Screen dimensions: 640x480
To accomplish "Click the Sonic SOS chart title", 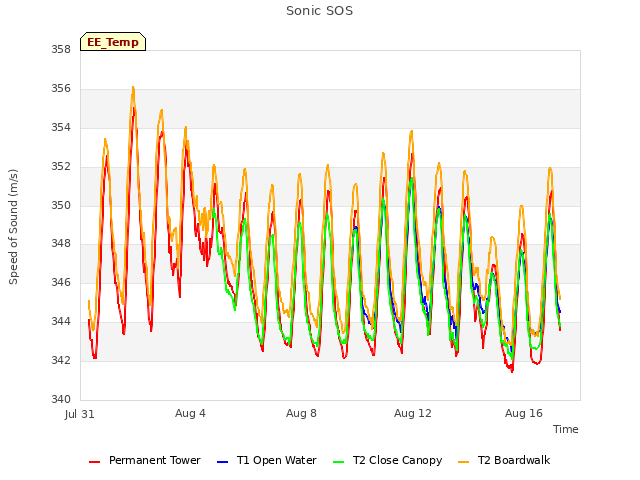I will coord(320,11).
